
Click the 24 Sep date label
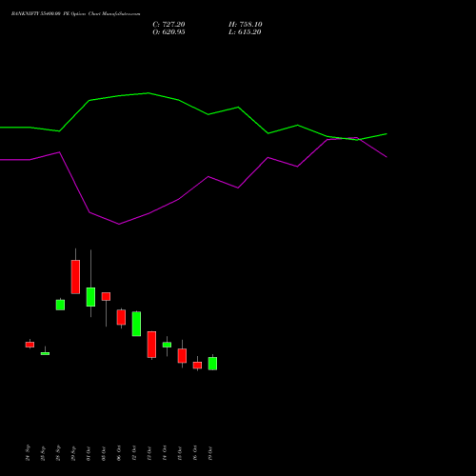tap(28, 453)
